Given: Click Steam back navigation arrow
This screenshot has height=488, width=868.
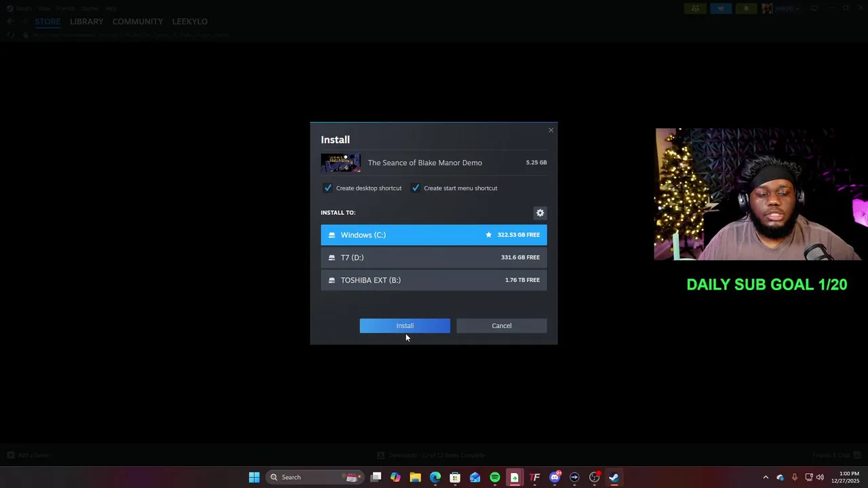Looking at the screenshot, I should 10,22.
